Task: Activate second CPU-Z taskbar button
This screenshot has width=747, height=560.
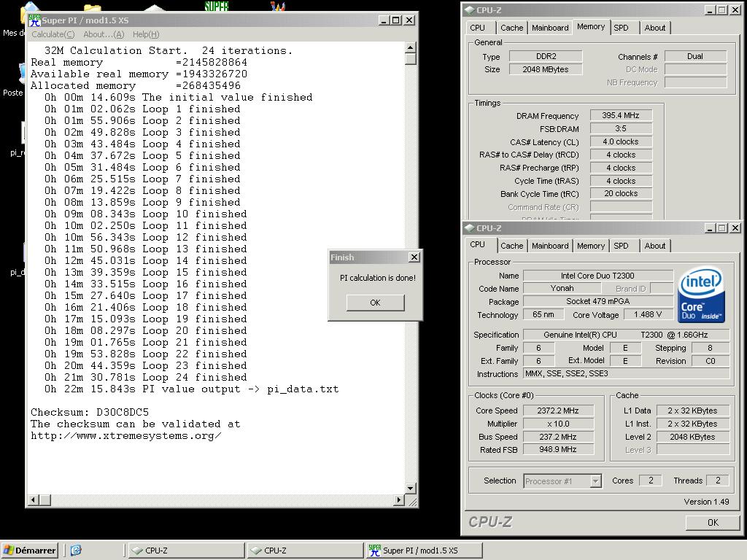Action: tap(305, 551)
